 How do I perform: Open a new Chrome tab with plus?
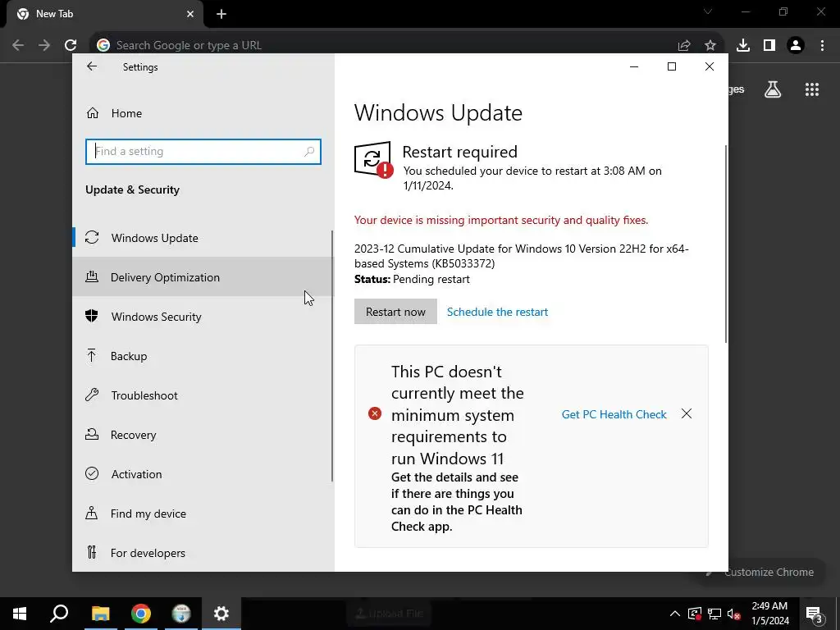(221, 15)
